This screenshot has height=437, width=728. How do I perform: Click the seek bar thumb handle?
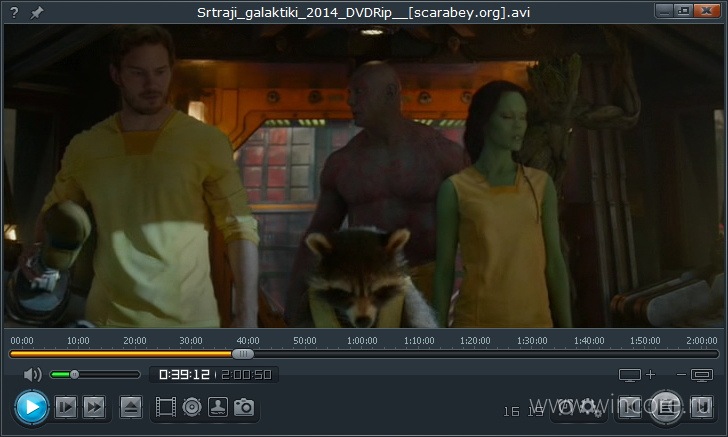coord(243,354)
